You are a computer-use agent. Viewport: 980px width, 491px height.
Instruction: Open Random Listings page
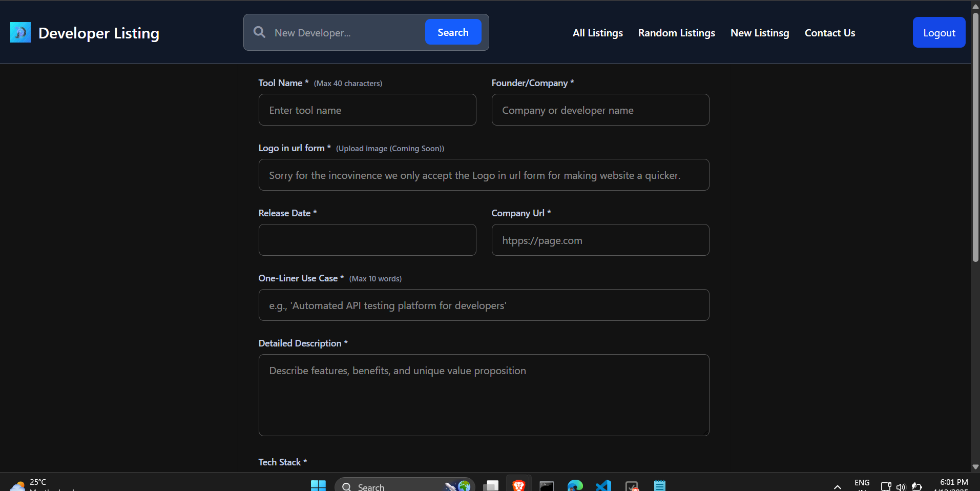coord(676,33)
